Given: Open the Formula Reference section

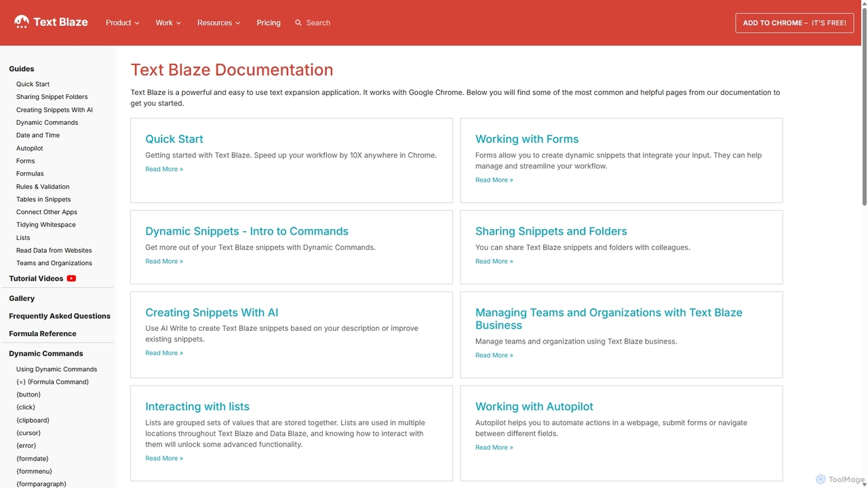Looking at the screenshot, I should [x=43, y=333].
